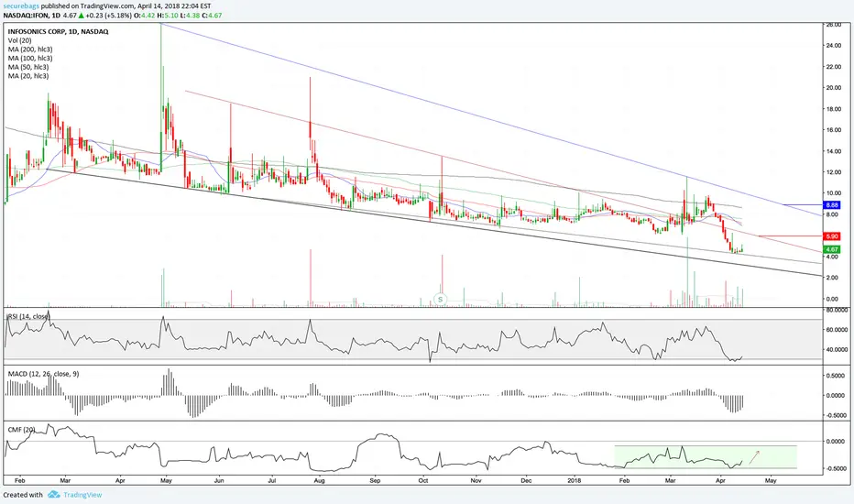
Task: Click the Aug label on time axis
Action: [320, 480]
